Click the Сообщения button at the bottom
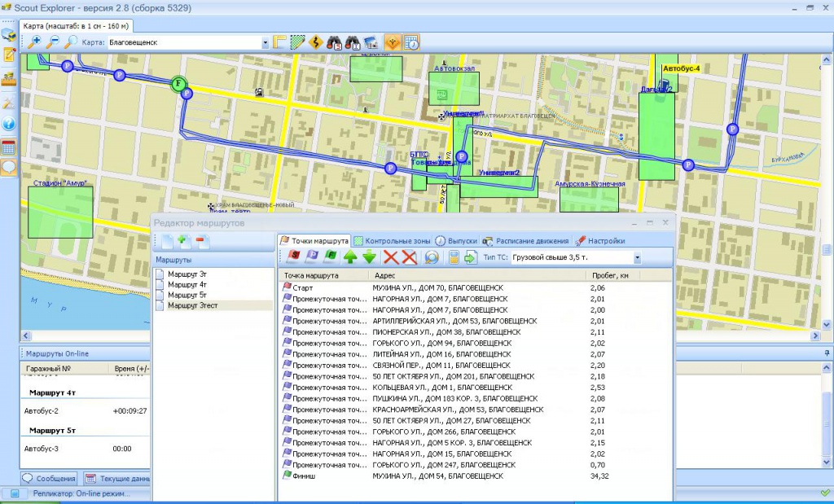Screen dimensions: 834x504 (x=50, y=479)
